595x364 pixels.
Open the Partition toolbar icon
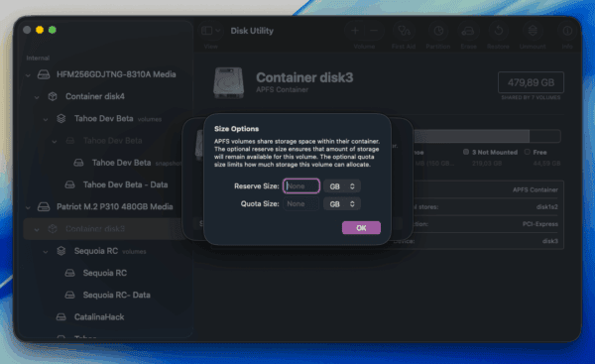click(x=438, y=31)
